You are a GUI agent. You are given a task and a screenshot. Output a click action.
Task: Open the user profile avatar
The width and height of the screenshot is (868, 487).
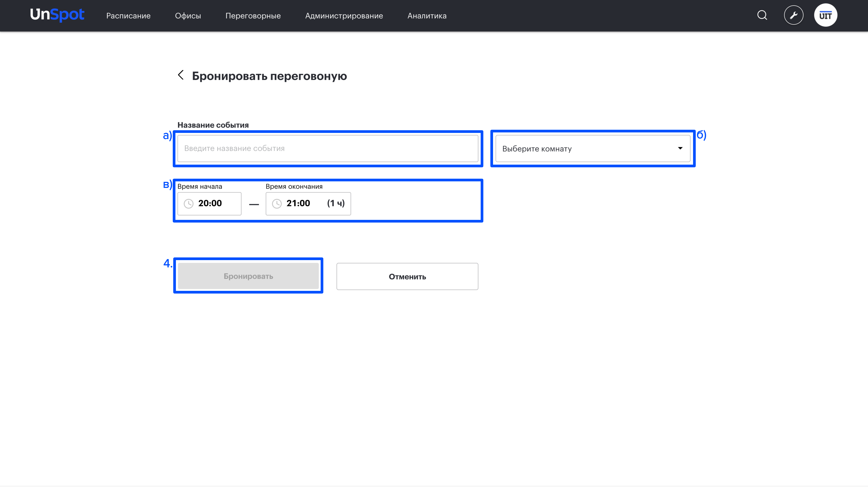pyautogui.click(x=826, y=15)
